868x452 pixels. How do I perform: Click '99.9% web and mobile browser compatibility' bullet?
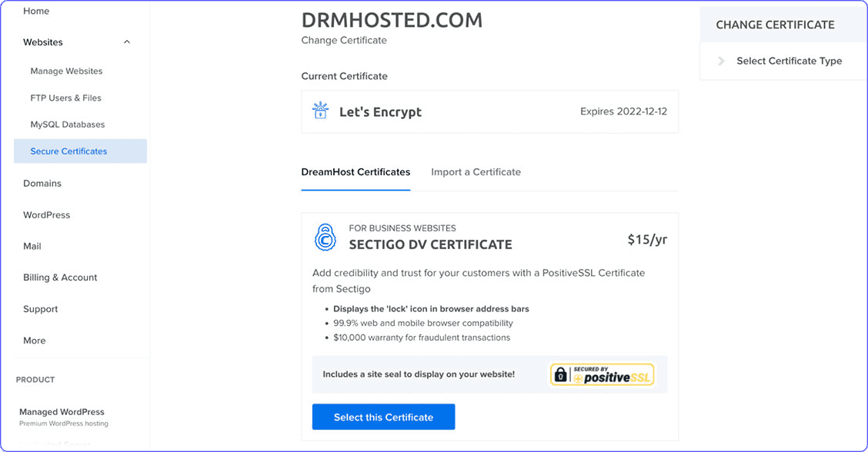(x=423, y=323)
